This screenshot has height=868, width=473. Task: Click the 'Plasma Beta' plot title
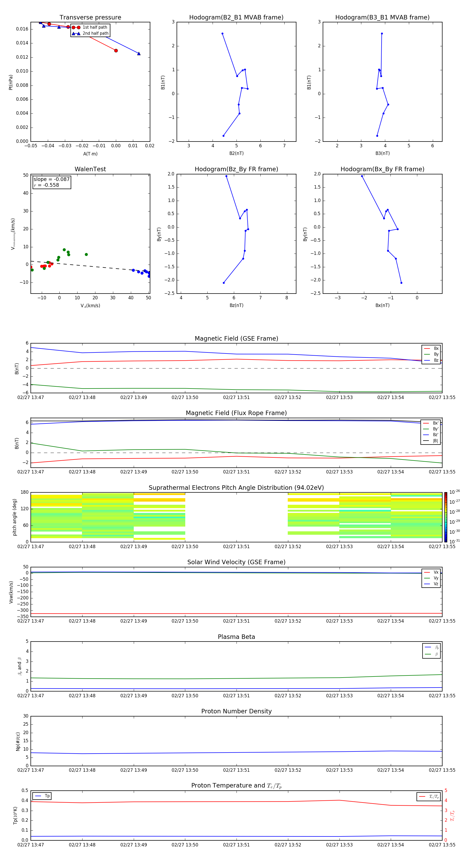point(236,637)
